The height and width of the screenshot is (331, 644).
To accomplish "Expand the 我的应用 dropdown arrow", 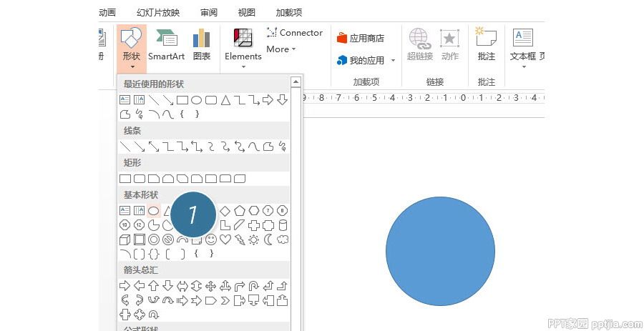I will (x=393, y=60).
